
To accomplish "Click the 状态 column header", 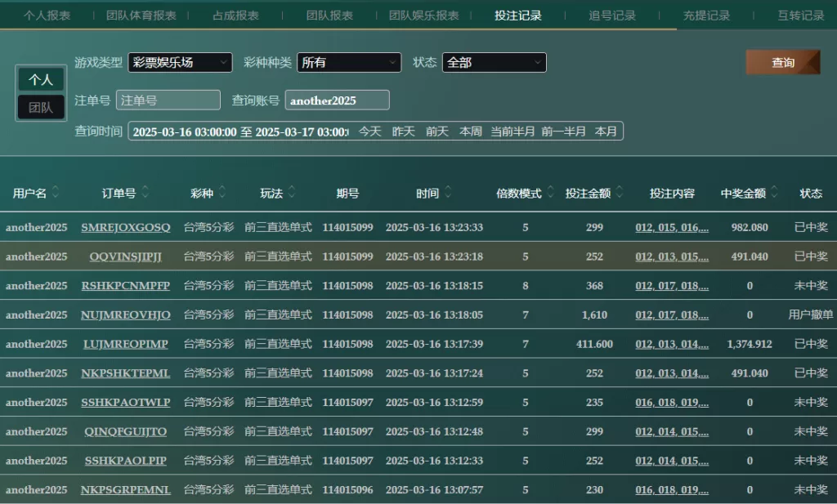I will pyautogui.click(x=811, y=193).
